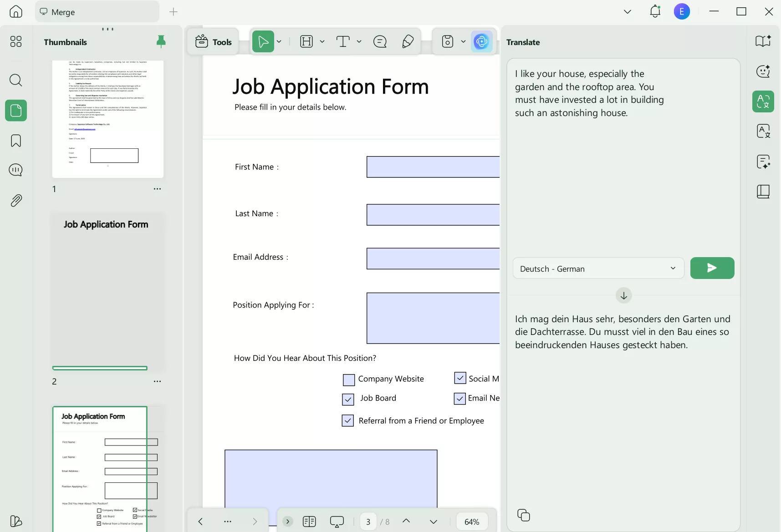Click the Email Address input field
781x532 pixels.
[x=433, y=258]
